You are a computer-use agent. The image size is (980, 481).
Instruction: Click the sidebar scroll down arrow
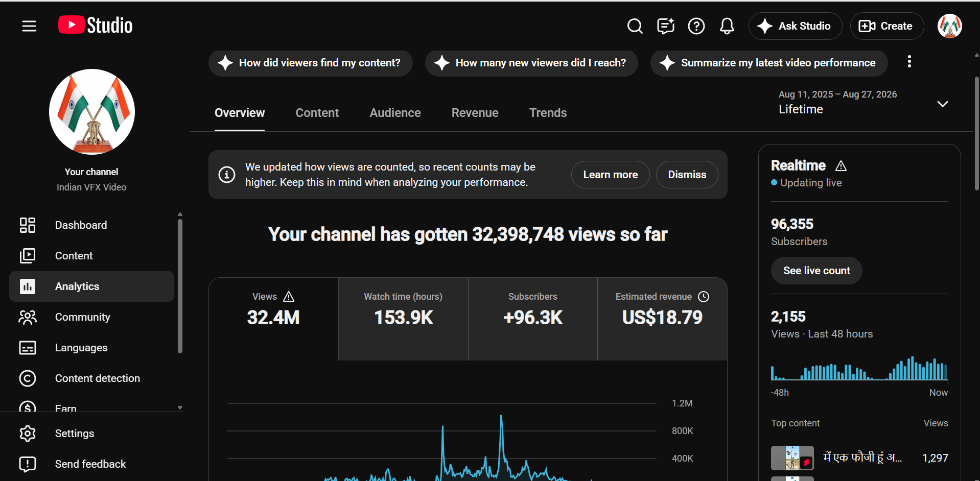pyautogui.click(x=180, y=408)
